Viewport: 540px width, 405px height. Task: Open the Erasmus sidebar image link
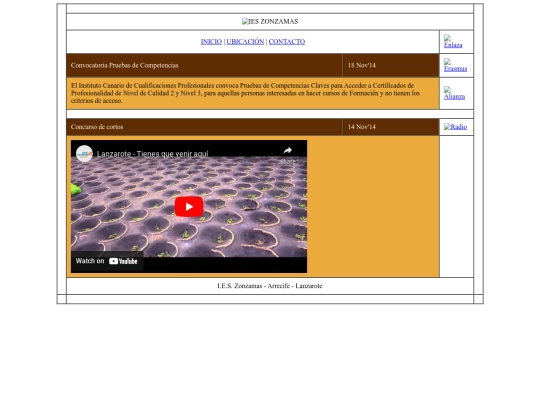455,65
